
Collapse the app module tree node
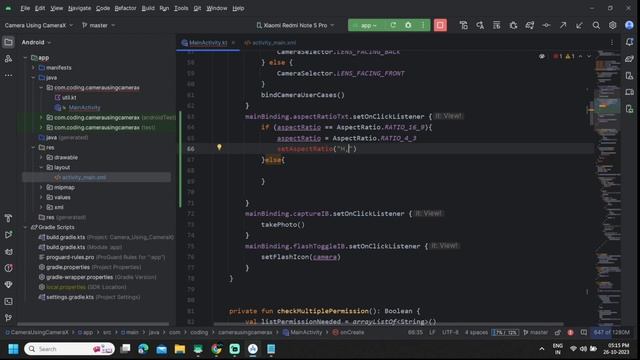(x=25, y=58)
